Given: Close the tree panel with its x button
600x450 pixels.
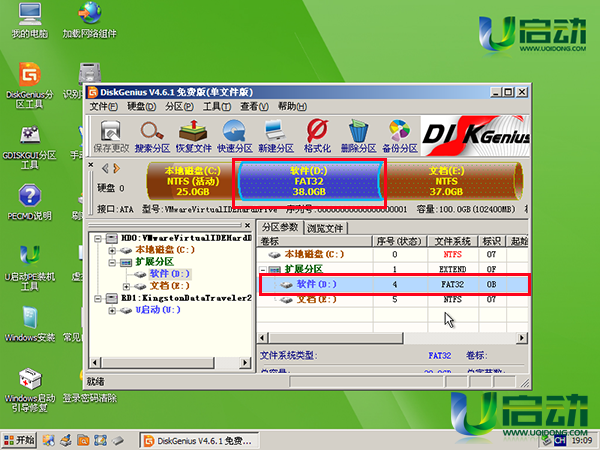Looking at the screenshot, I should point(248,225).
